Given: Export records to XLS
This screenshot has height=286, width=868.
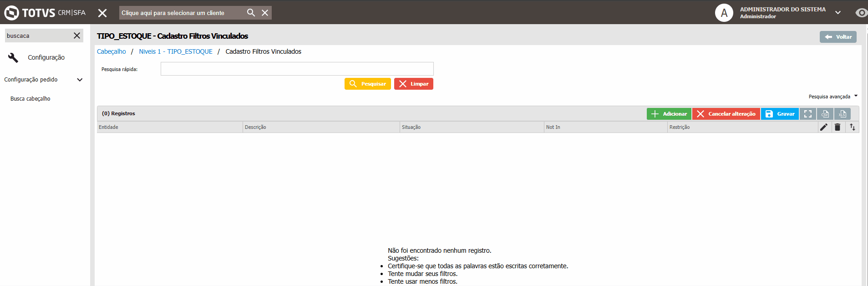Looking at the screenshot, I should click(843, 114).
